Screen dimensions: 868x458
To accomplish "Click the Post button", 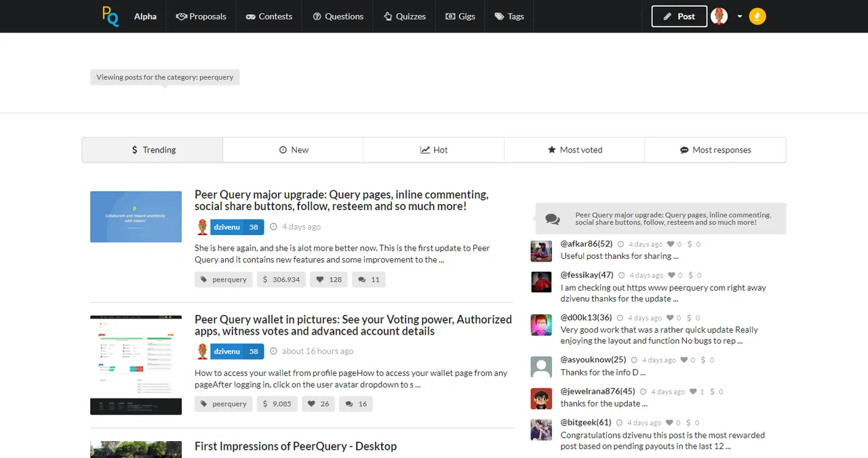I will [x=679, y=16].
